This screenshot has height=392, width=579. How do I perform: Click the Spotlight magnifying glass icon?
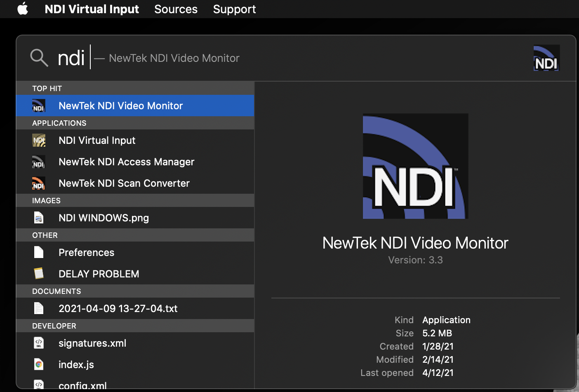pyautogui.click(x=39, y=58)
